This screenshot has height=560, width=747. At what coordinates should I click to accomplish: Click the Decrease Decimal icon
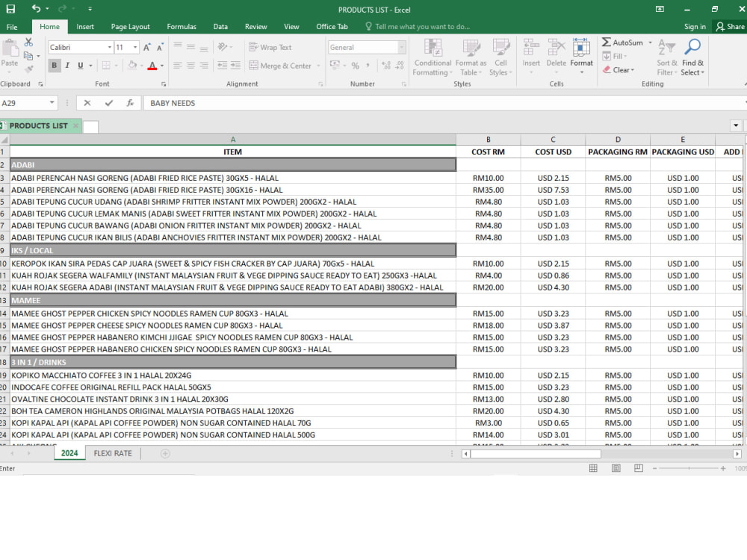pos(400,65)
